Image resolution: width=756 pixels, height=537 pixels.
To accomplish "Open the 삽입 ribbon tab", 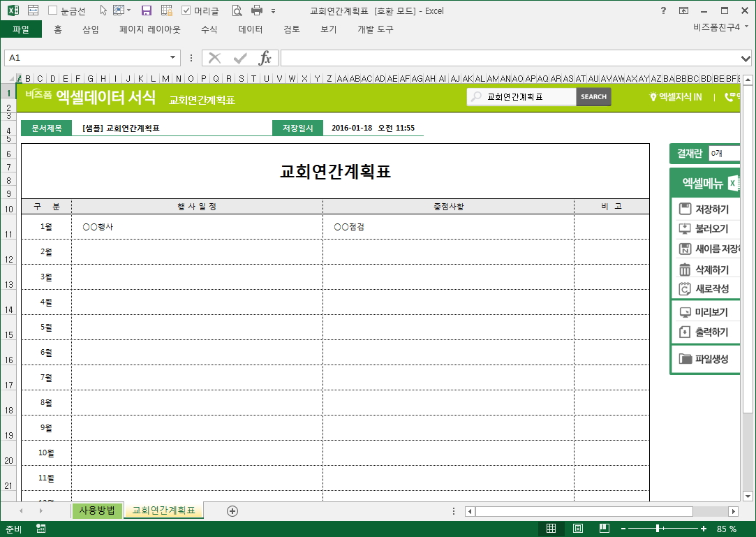I will (91, 29).
